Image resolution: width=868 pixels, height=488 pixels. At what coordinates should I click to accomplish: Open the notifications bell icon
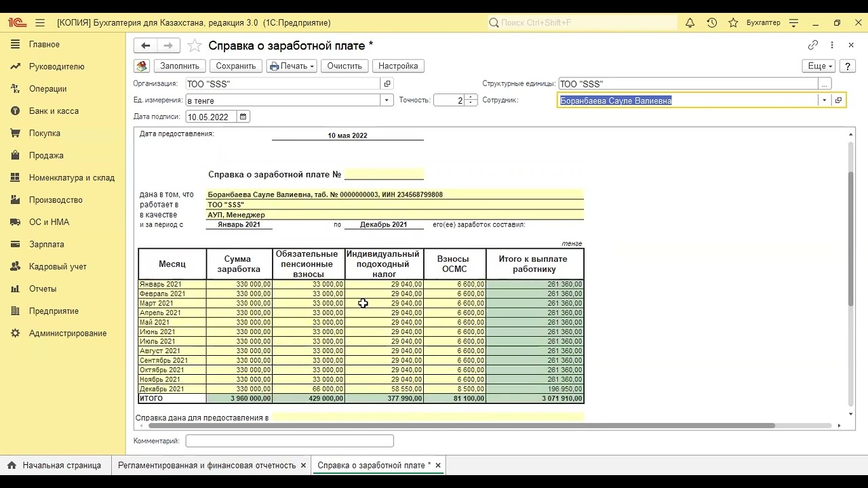[690, 22]
